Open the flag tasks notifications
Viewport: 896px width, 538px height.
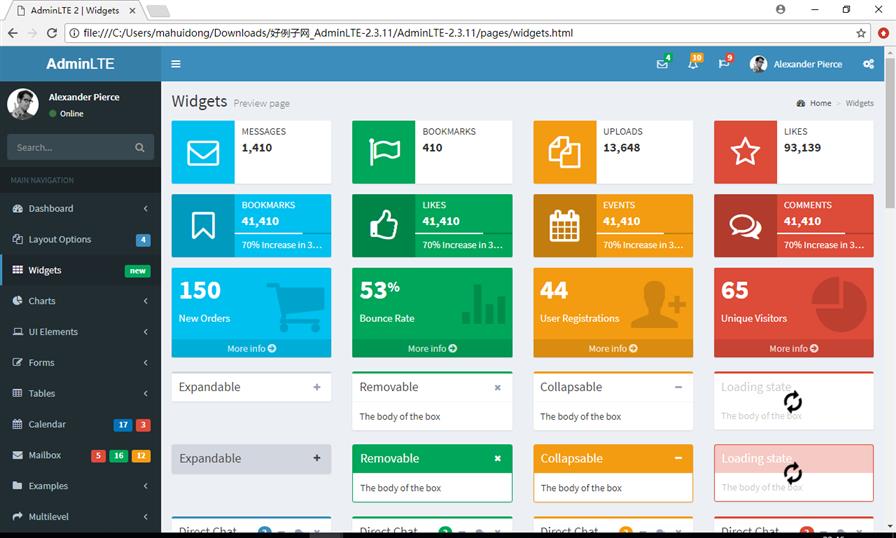724,64
